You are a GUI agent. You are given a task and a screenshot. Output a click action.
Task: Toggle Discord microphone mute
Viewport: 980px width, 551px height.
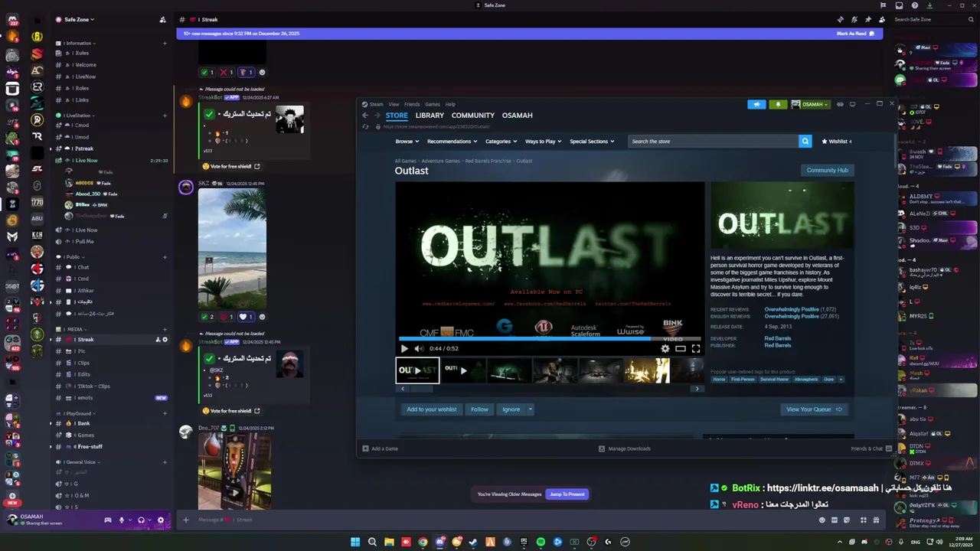121,520
